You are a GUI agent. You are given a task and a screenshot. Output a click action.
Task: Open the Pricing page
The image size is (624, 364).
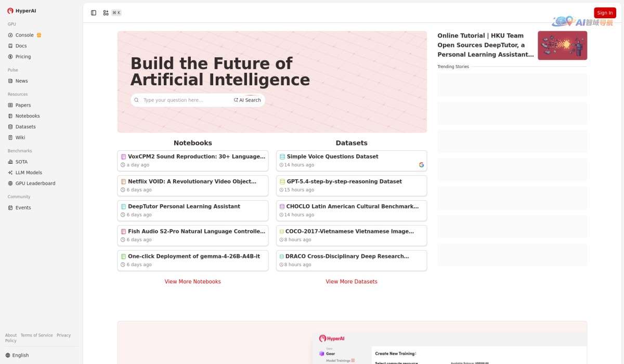(23, 57)
